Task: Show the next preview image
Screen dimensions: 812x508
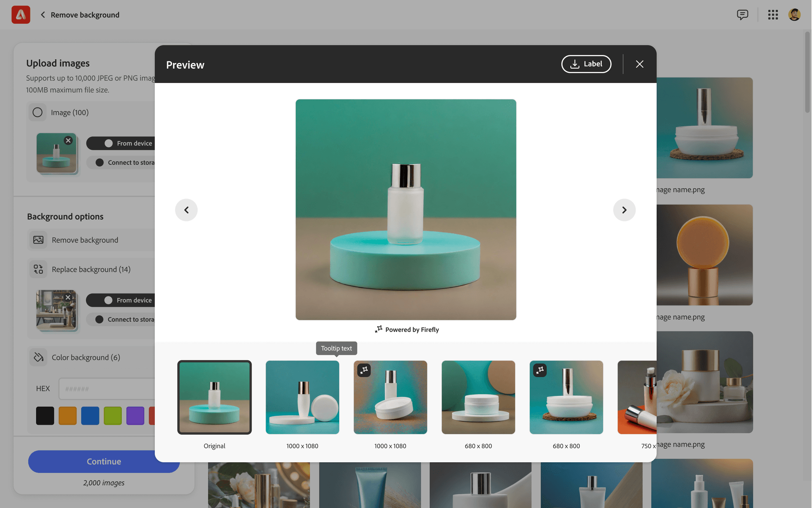Action: (x=624, y=210)
